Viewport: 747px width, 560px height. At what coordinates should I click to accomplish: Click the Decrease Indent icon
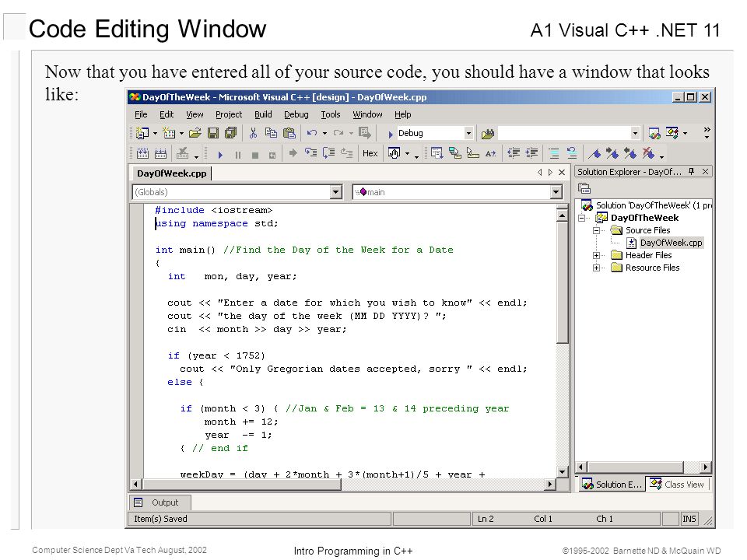(514, 153)
